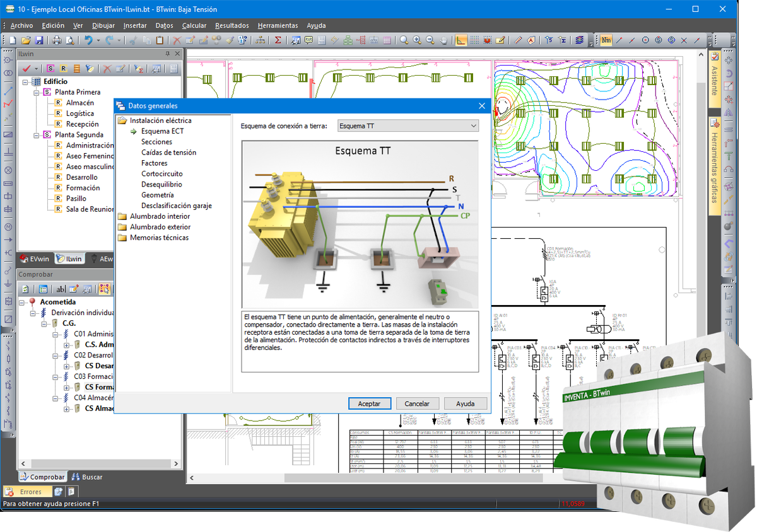Open dropdown arrow beside red check icon
Viewport: 757px width, 532px height.
click(x=36, y=69)
